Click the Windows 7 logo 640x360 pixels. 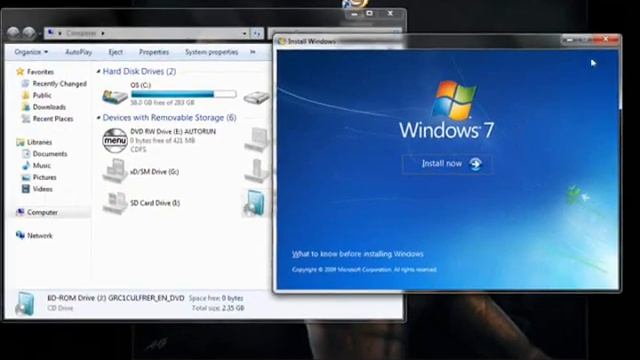pyautogui.click(x=454, y=100)
